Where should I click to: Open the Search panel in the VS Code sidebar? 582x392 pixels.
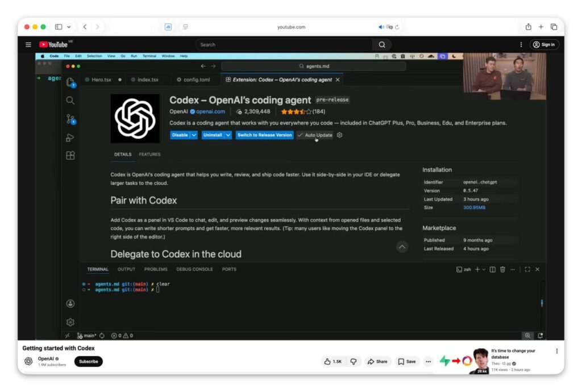pyautogui.click(x=70, y=100)
